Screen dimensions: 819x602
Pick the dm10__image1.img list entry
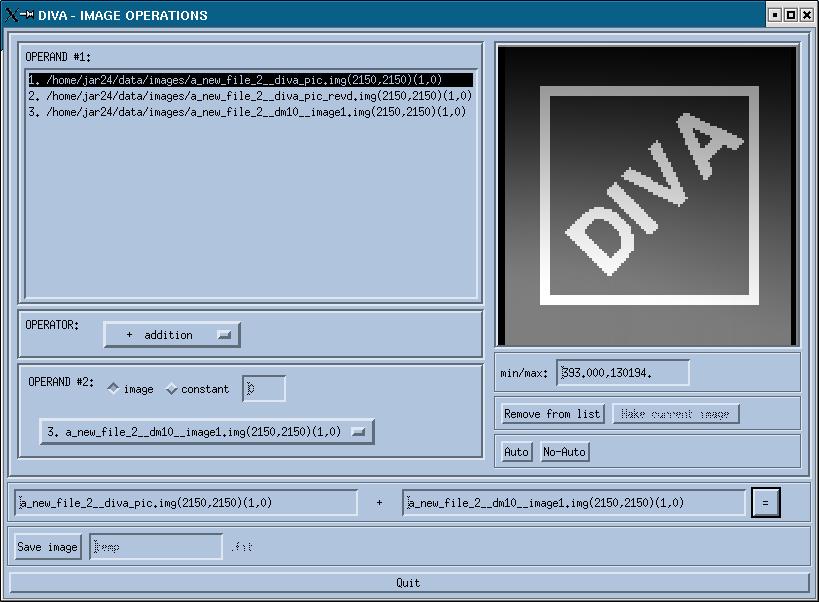pos(247,112)
